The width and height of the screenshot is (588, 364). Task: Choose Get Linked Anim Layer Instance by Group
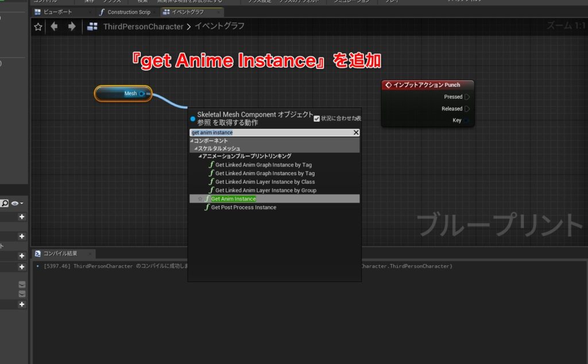click(265, 191)
